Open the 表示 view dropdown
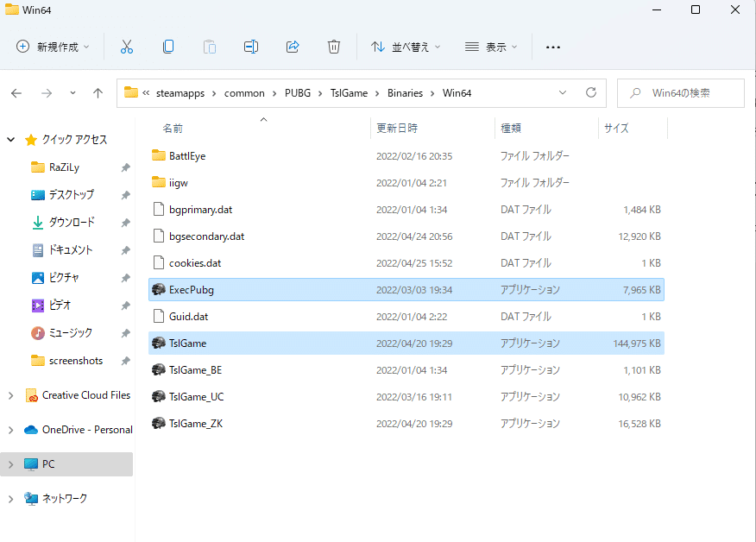Viewport: 756px width, 542px height. pos(491,47)
